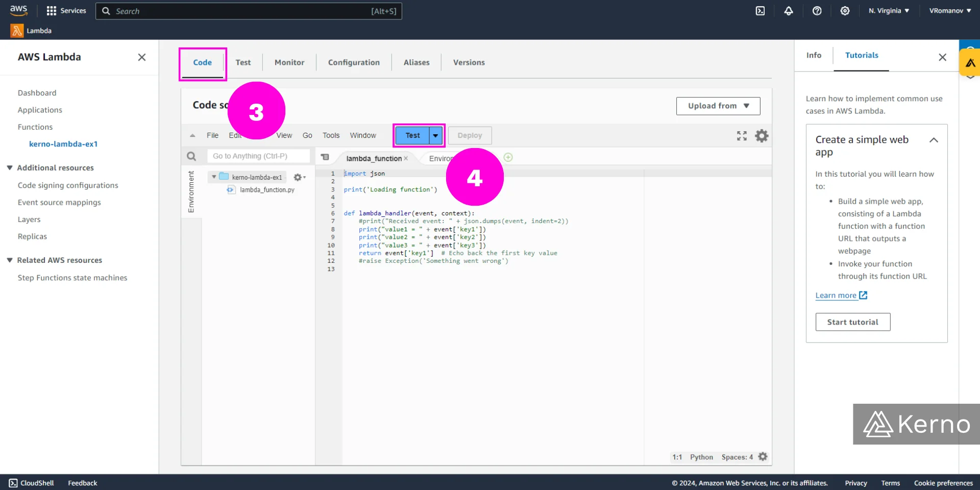Open the VRomanov account menu
This screenshot has width=980, height=490.
950,11
